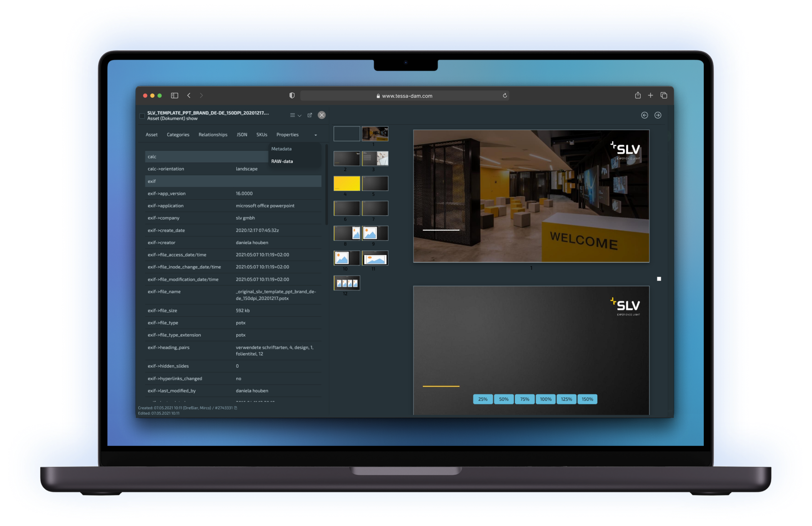812x526 pixels.
Task: Click the 100% zoom button
Action: pyautogui.click(x=545, y=399)
